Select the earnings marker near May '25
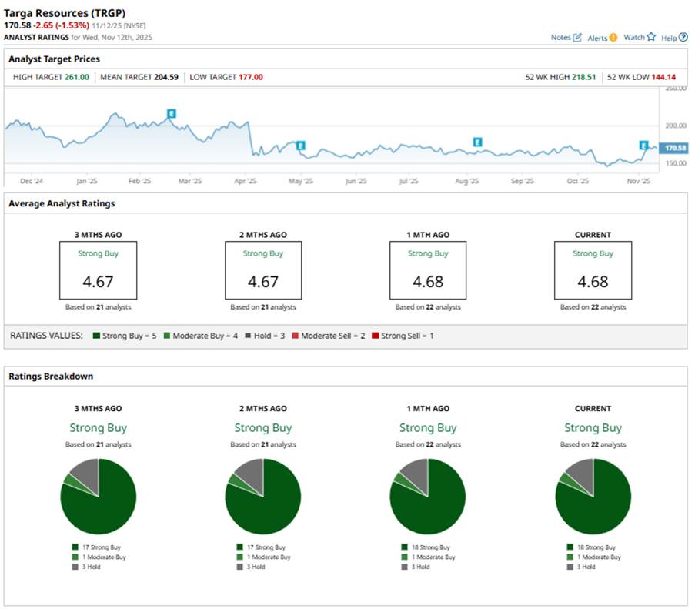The image size is (695, 616). point(300,145)
